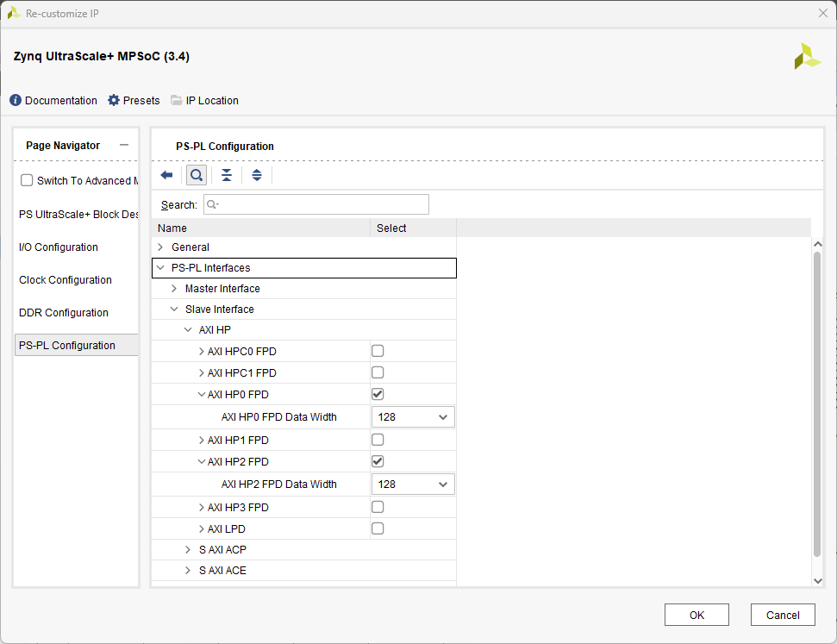Click the OK button

click(x=696, y=615)
